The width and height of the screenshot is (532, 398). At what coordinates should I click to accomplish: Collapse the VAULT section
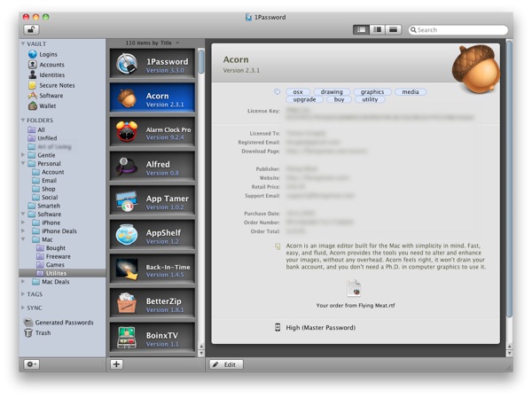[x=23, y=43]
